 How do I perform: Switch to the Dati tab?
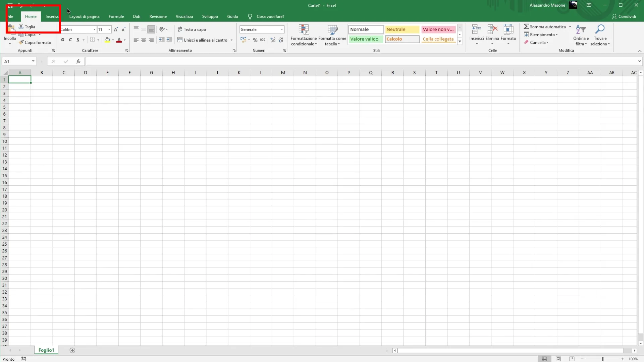137,16
